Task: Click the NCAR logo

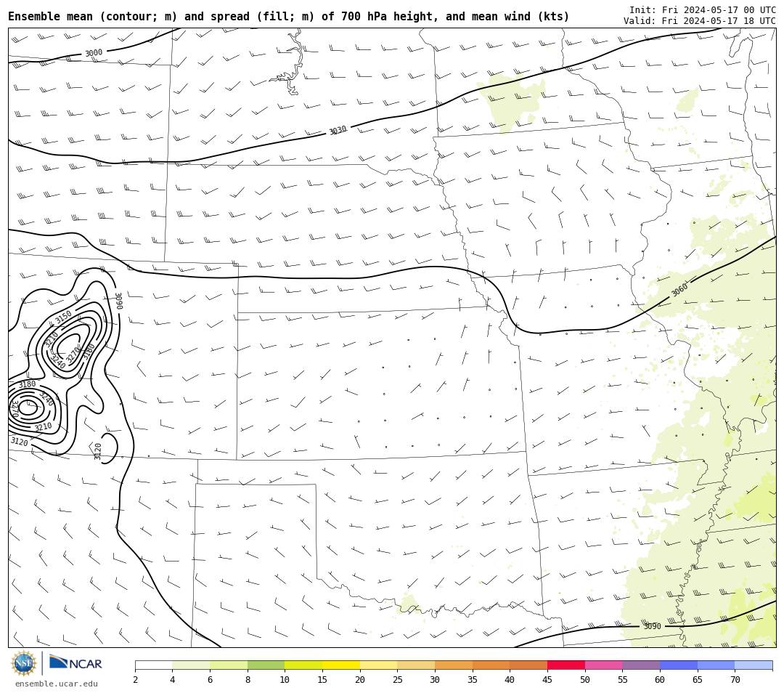Action: 75,663
